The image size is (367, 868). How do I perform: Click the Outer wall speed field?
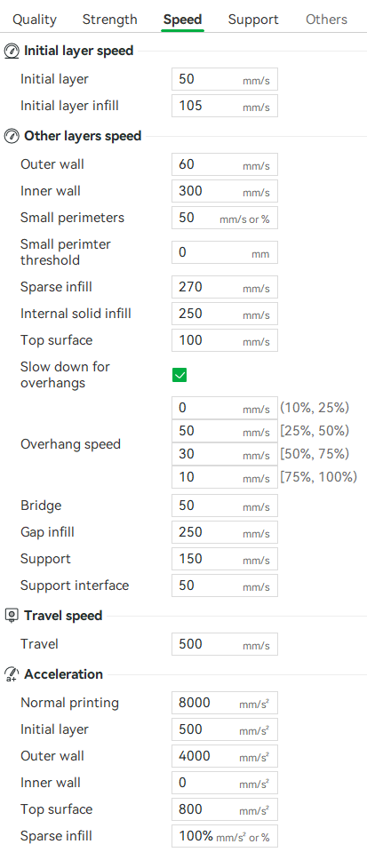click(x=225, y=164)
